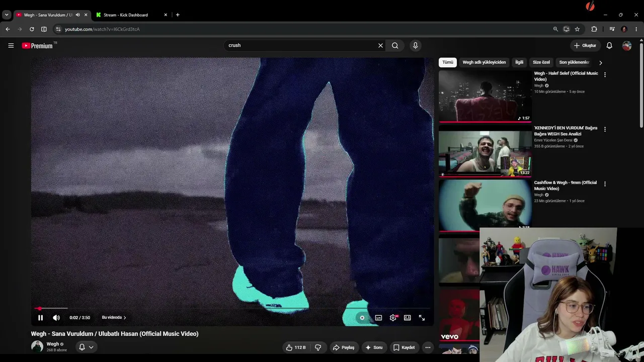The width and height of the screenshot is (644, 362).
Task: Save the video with Kaydet
Action: pos(404,347)
